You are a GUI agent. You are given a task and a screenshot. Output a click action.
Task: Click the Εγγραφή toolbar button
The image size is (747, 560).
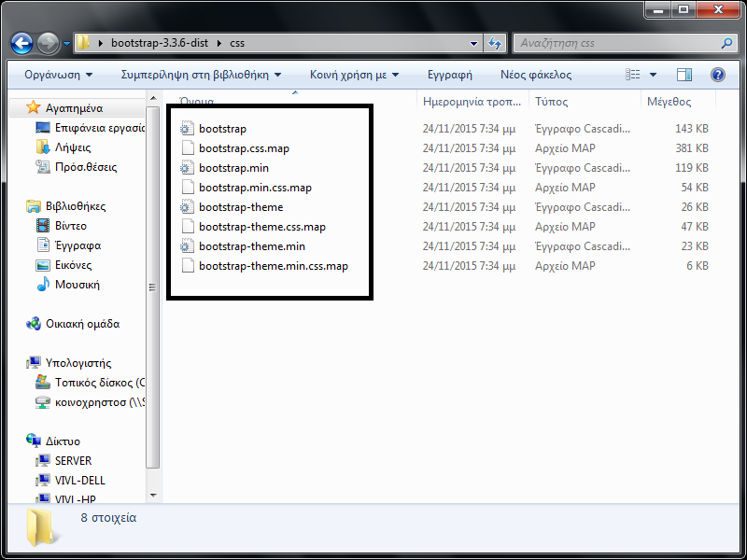[x=450, y=75]
